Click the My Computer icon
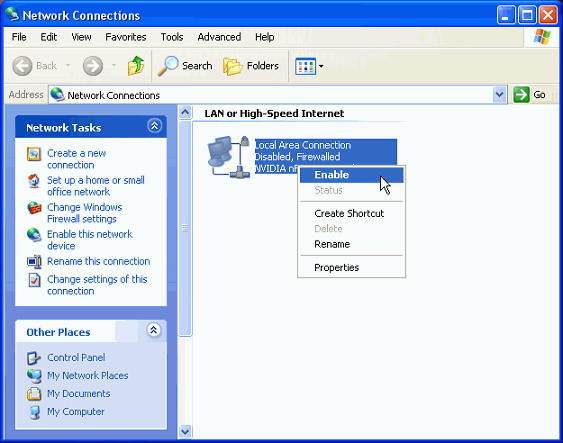Image resolution: width=563 pixels, height=443 pixels. click(35, 412)
